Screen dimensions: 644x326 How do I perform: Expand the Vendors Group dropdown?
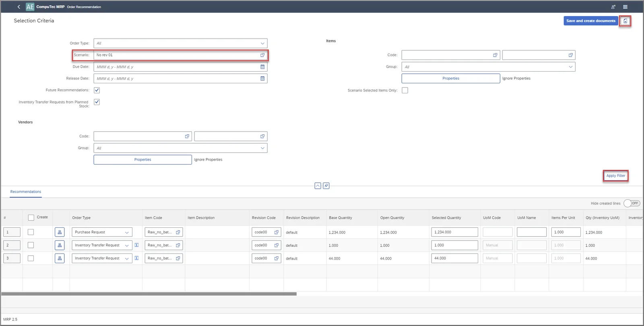(262, 148)
